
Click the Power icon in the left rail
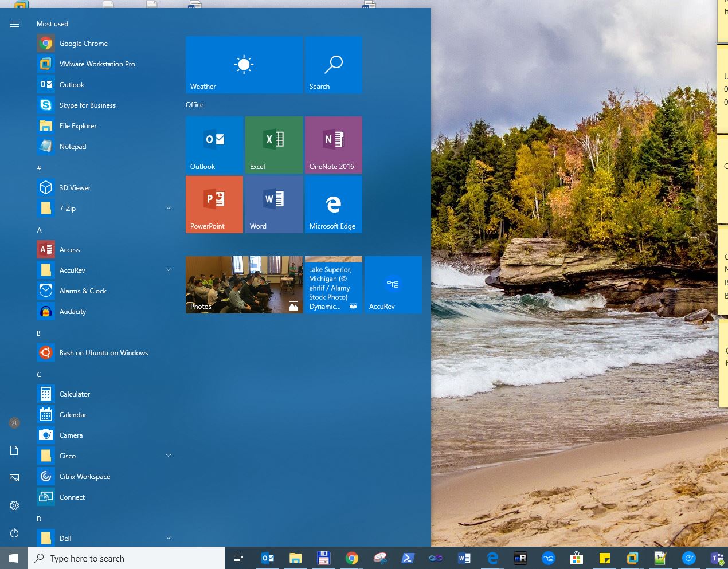click(x=14, y=533)
